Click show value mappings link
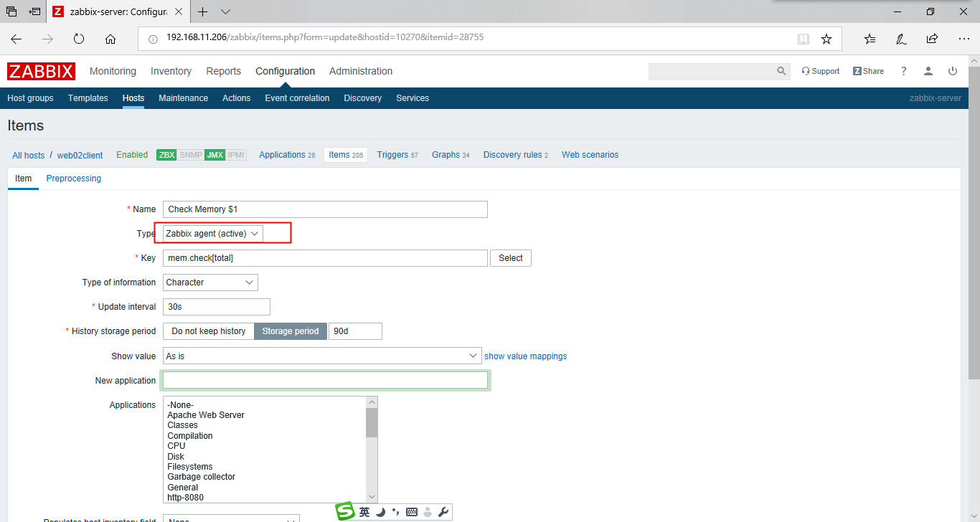The width and height of the screenshot is (980, 522). point(526,356)
